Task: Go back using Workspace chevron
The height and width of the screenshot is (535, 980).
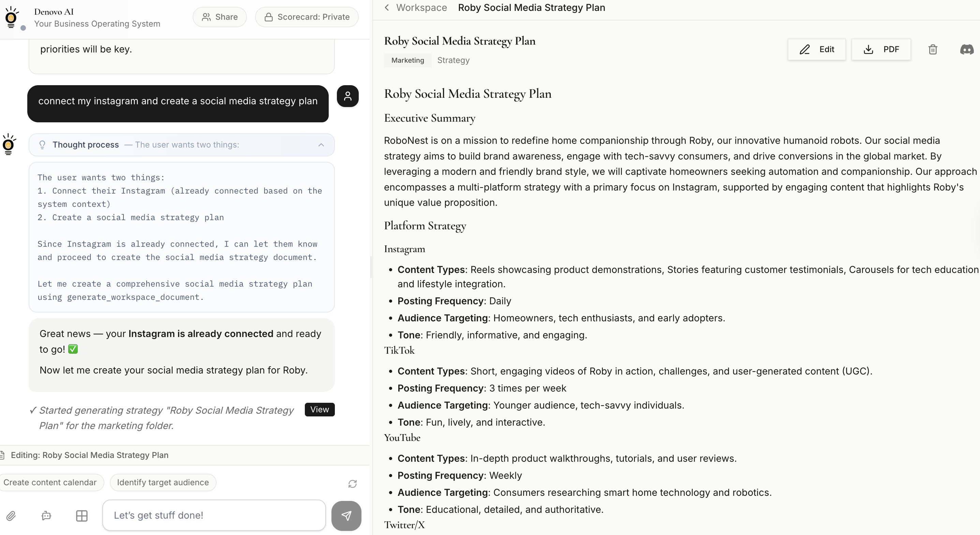Action: click(387, 7)
